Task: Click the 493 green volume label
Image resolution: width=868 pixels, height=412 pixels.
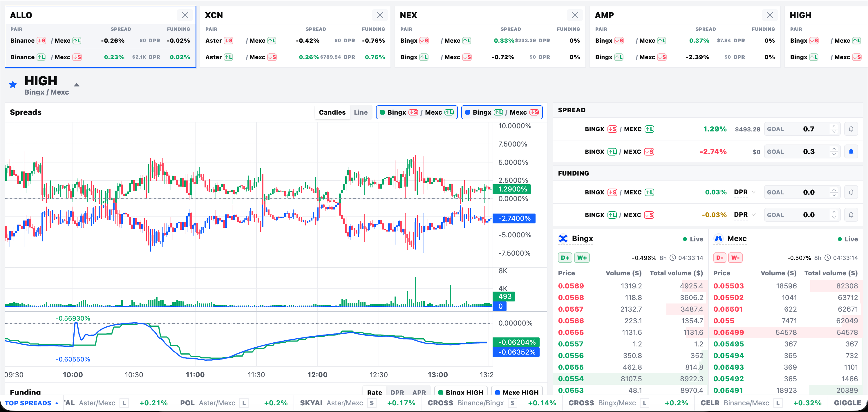Action: pyautogui.click(x=504, y=297)
